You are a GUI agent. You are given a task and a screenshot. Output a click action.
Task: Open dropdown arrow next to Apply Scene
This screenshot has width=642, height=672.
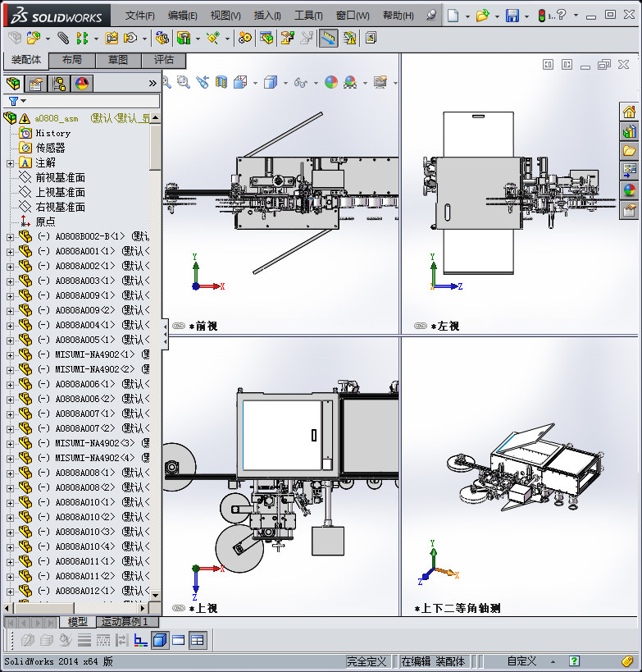[365, 83]
